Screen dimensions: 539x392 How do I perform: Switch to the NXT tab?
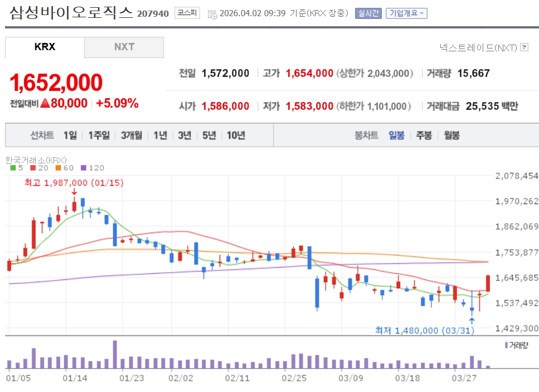coord(124,47)
